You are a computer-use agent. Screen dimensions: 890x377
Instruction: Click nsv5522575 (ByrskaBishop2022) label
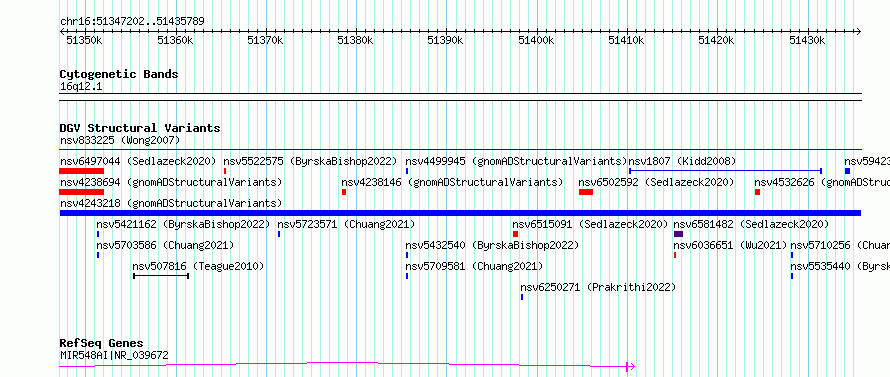(310, 161)
